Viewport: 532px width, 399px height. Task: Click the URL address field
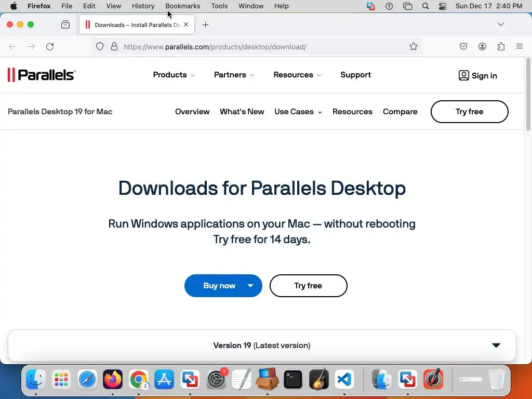coord(258,46)
